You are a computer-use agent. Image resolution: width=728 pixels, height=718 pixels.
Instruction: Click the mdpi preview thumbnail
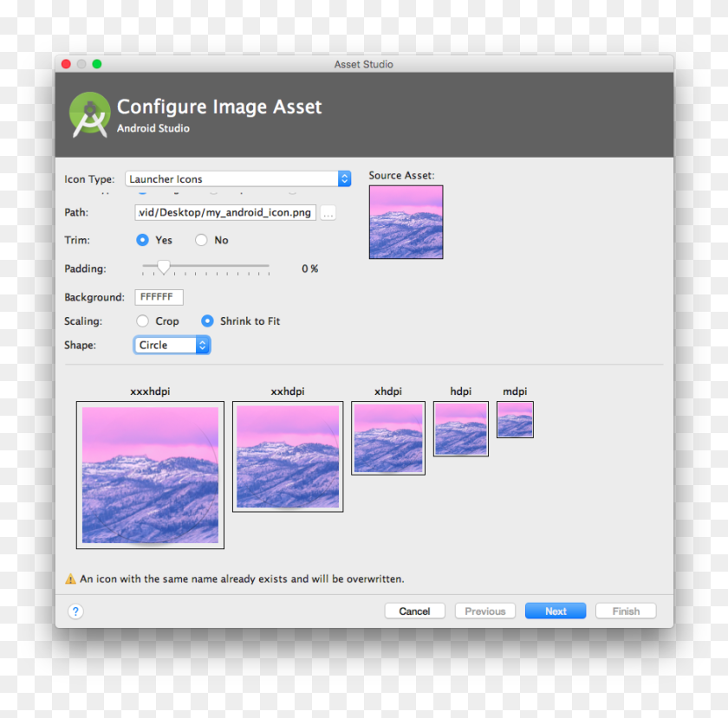pyautogui.click(x=515, y=419)
